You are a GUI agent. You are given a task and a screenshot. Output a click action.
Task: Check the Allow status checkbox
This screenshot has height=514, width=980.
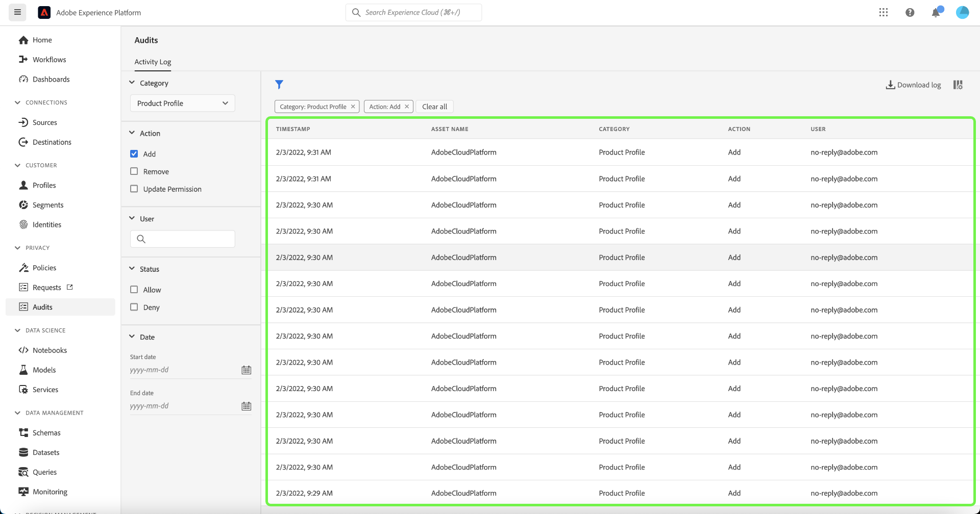(x=134, y=290)
